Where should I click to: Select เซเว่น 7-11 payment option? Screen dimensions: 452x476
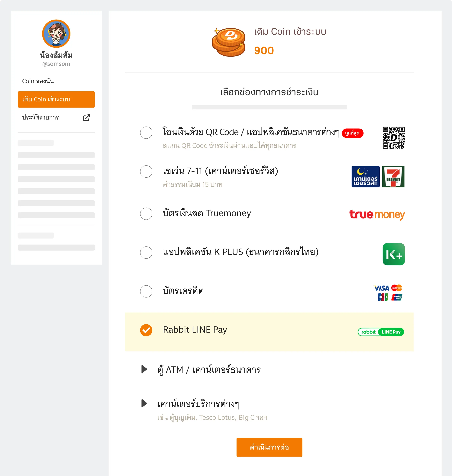pyautogui.click(x=146, y=172)
